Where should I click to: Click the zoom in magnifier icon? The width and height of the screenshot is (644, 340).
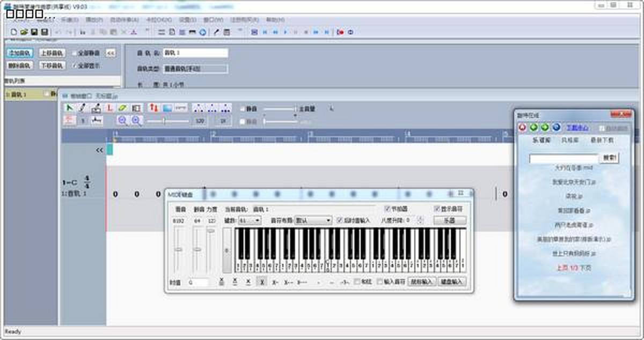(136, 121)
